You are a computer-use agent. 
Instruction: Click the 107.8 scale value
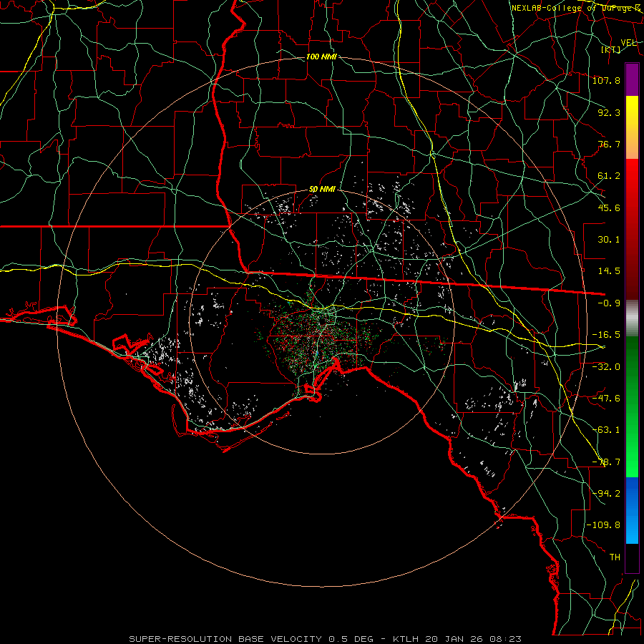coord(606,80)
